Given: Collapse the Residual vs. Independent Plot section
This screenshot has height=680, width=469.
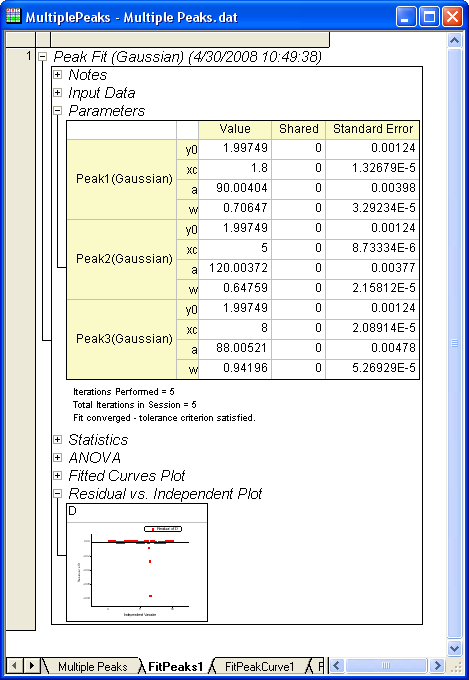Looking at the screenshot, I should [57, 494].
